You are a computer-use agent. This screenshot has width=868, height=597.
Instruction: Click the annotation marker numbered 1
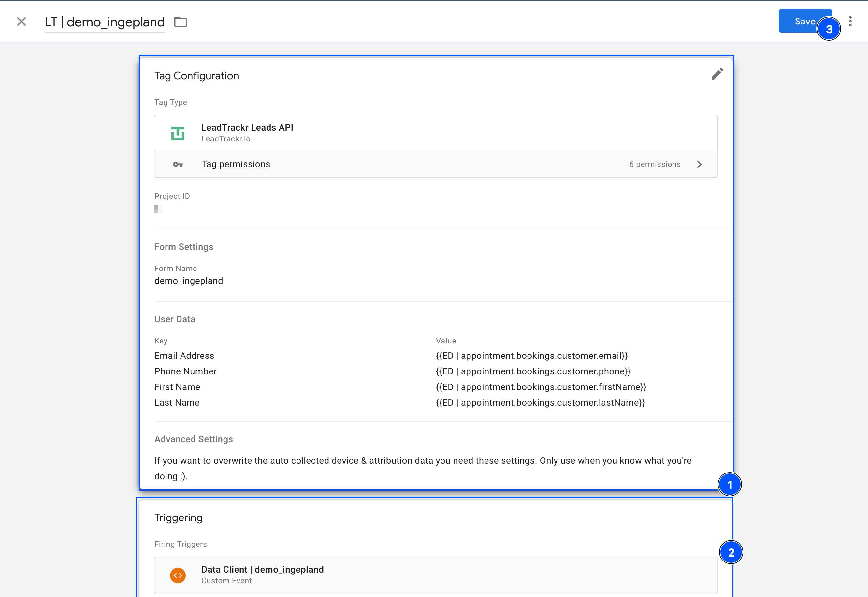coord(729,485)
